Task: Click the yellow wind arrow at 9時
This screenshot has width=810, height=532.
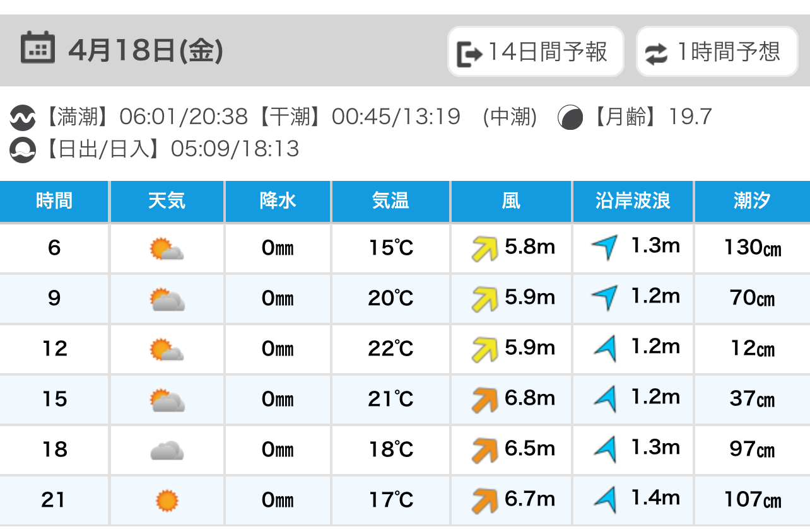Action: coord(484,299)
